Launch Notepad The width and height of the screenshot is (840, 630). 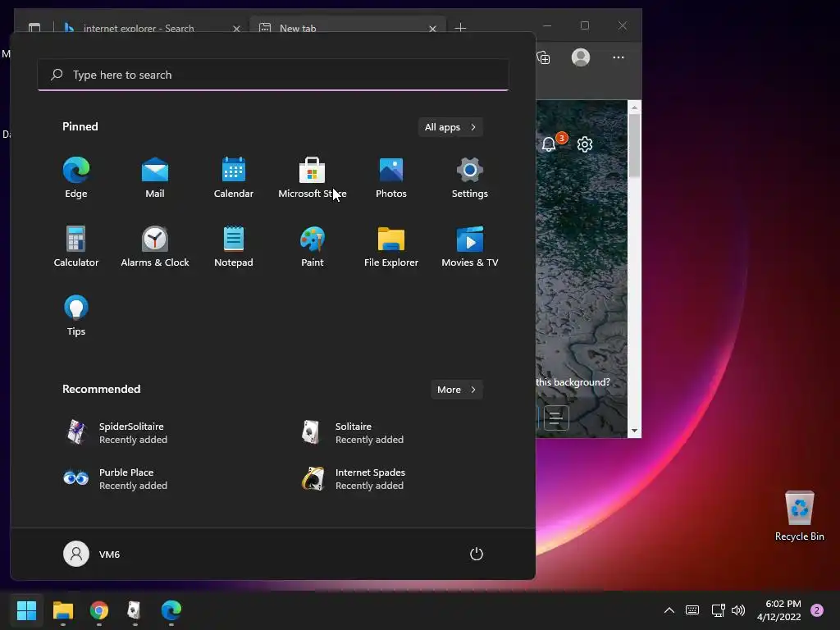click(234, 246)
